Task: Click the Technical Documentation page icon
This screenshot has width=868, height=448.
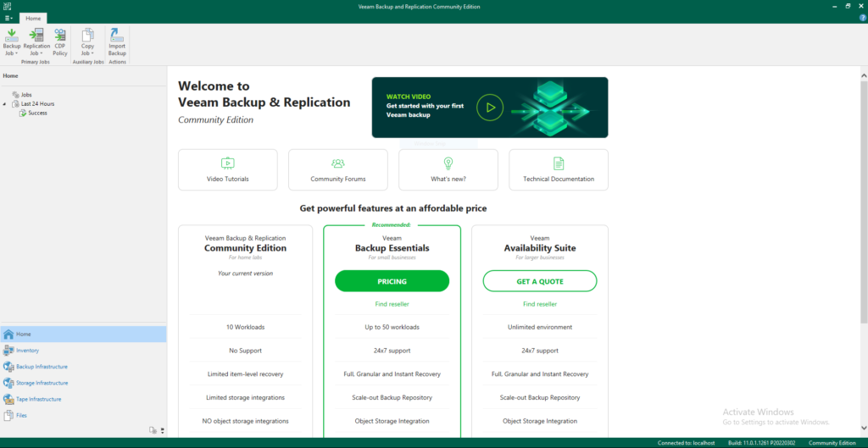Action: click(x=559, y=163)
